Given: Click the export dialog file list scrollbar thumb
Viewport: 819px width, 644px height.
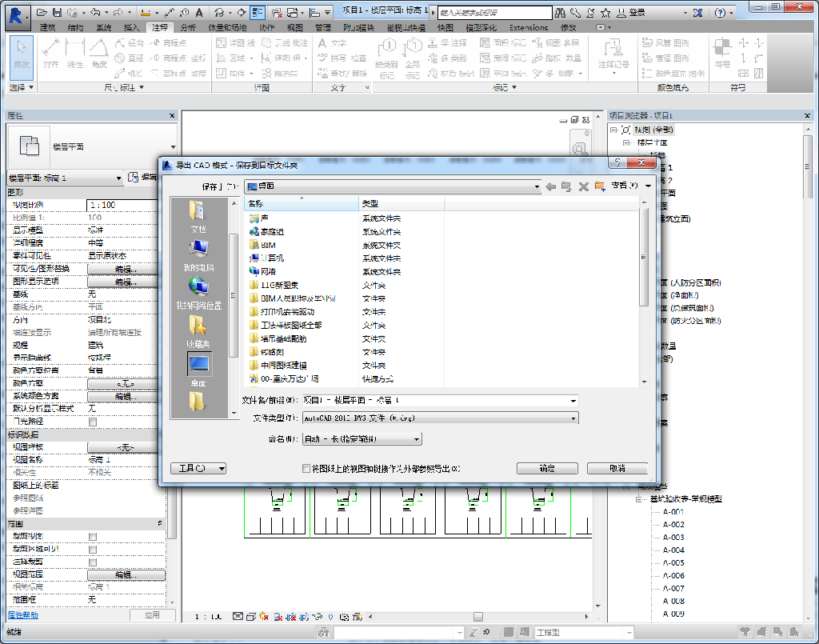Looking at the screenshot, I should pyautogui.click(x=644, y=256).
